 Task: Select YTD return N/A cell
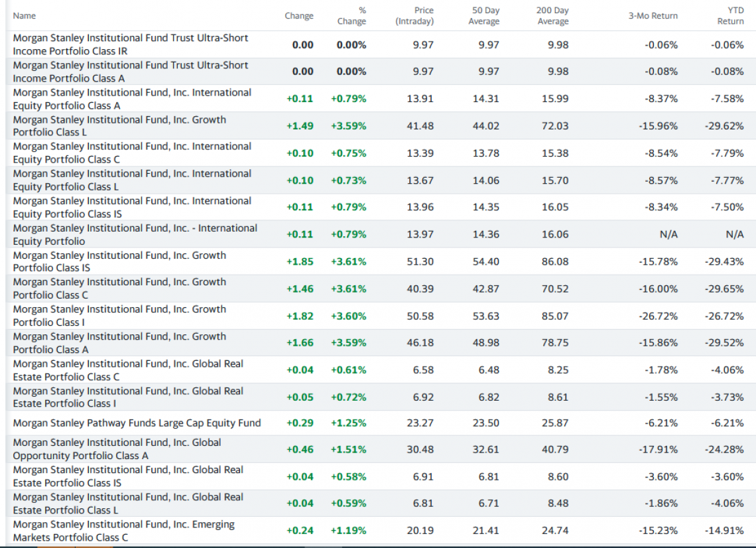[735, 234]
